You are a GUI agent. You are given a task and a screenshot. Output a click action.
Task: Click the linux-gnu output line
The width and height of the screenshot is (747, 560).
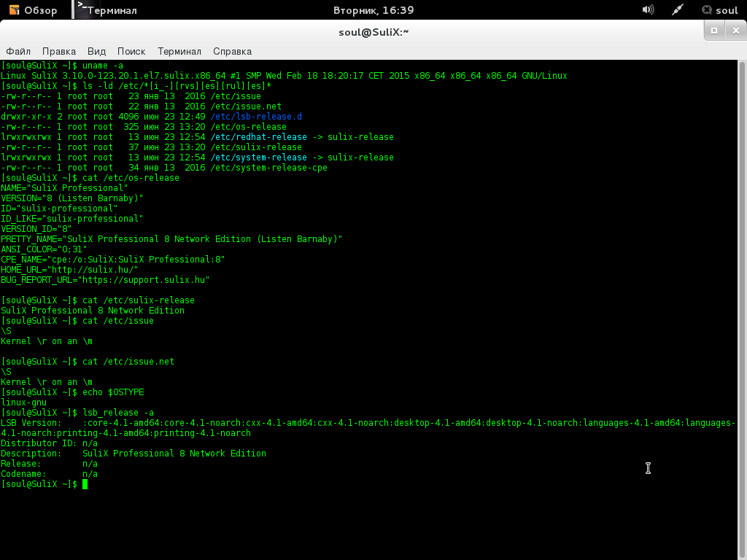click(23, 402)
